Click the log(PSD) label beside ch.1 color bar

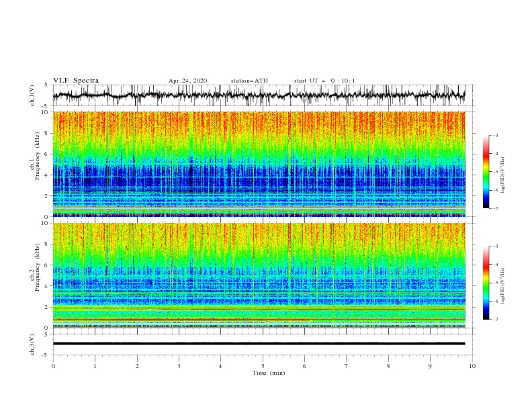[502, 175]
